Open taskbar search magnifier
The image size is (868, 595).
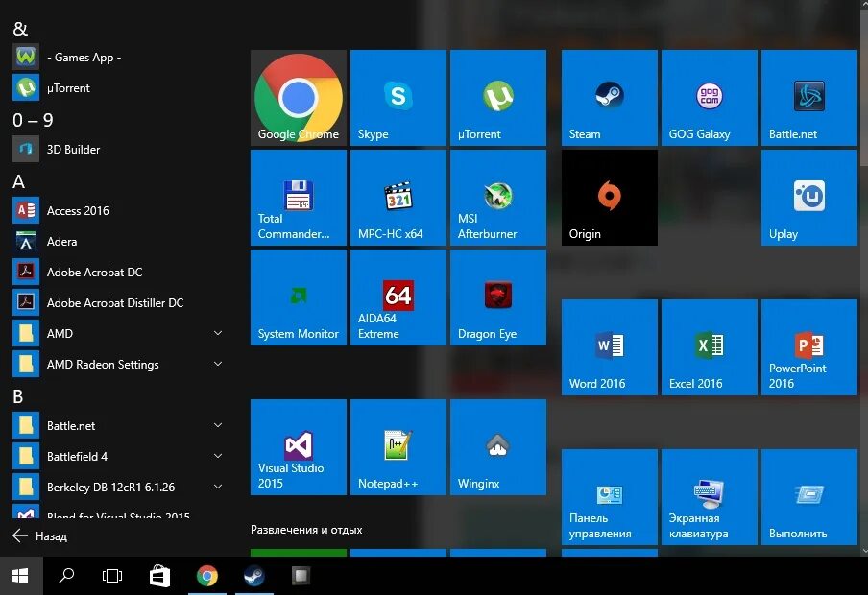tap(66, 576)
